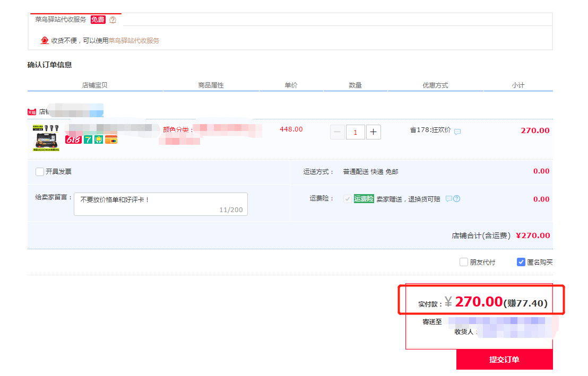Click the Tmall 天猫 shop icon
This screenshot has width=588, height=376.
32,112
